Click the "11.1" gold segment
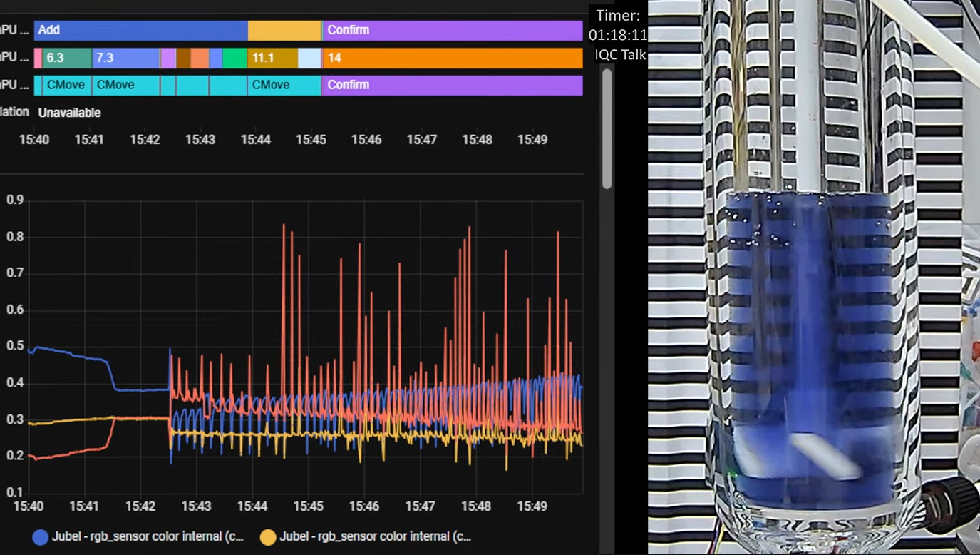The height and width of the screenshot is (555, 980). [272, 58]
